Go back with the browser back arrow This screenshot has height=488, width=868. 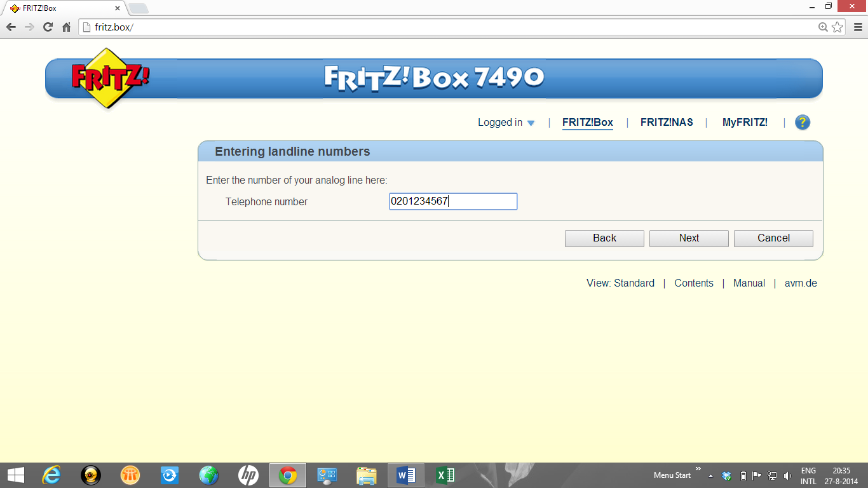[11, 27]
